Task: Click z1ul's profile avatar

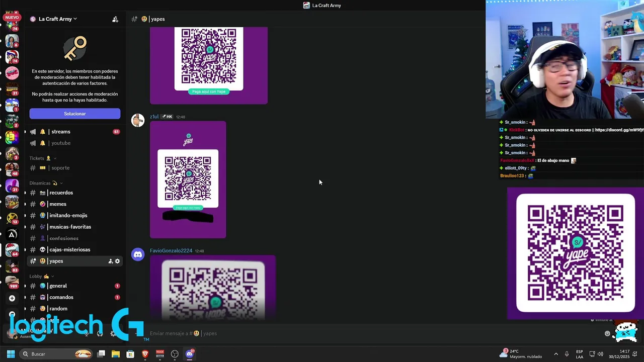Action: click(x=138, y=120)
